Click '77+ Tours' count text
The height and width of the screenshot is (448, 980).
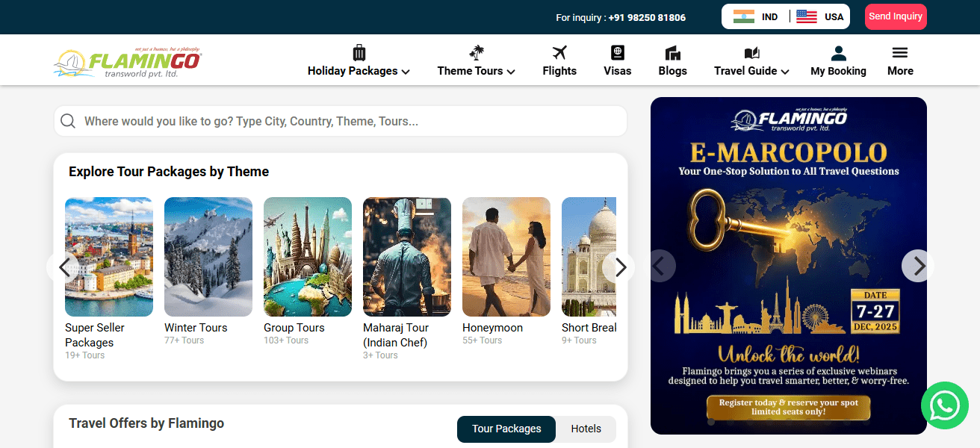[x=184, y=340]
